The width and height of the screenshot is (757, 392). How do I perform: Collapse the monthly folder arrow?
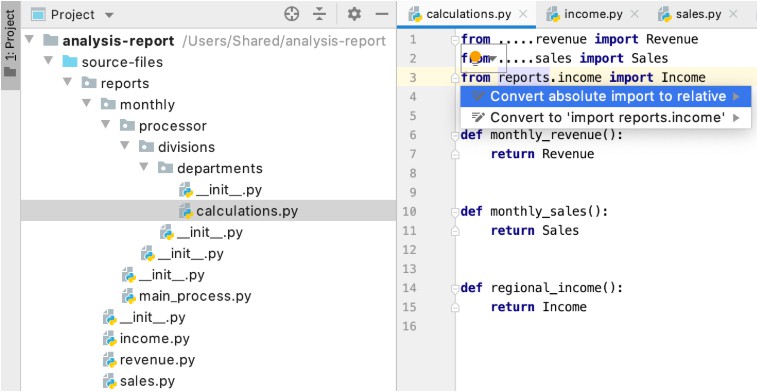87,103
